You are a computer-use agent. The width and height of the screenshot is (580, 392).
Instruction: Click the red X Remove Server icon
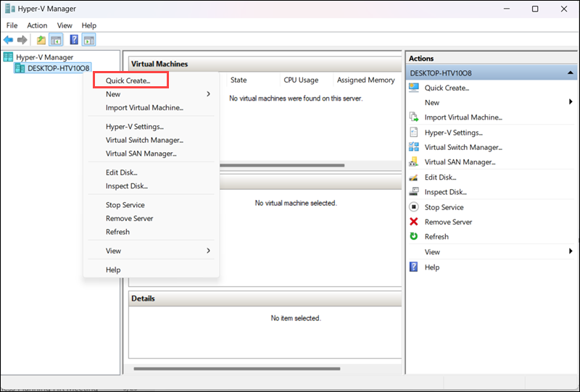(x=414, y=222)
